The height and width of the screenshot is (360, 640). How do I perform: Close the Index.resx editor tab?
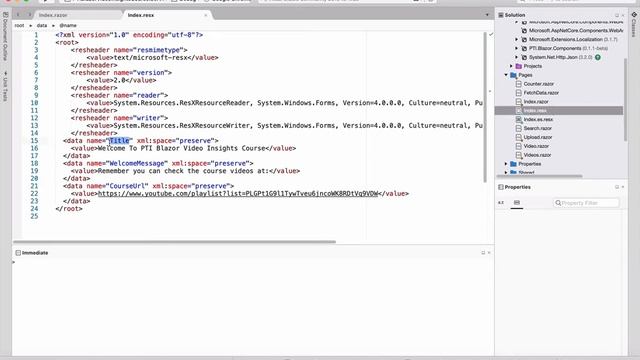click(206, 15)
